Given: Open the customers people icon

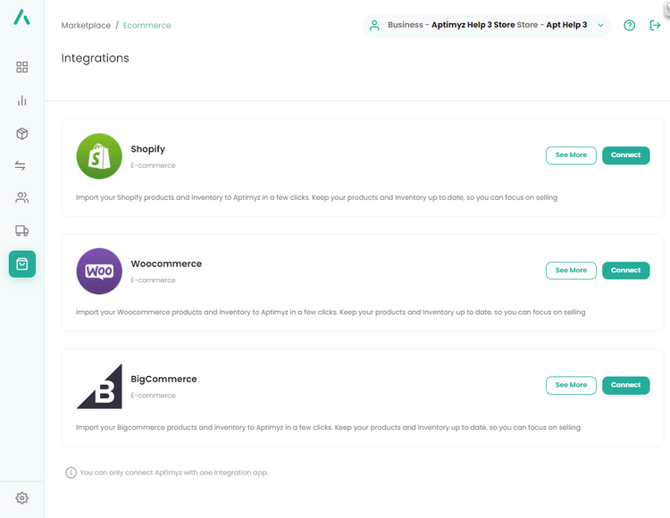Looking at the screenshot, I should point(22,198).
